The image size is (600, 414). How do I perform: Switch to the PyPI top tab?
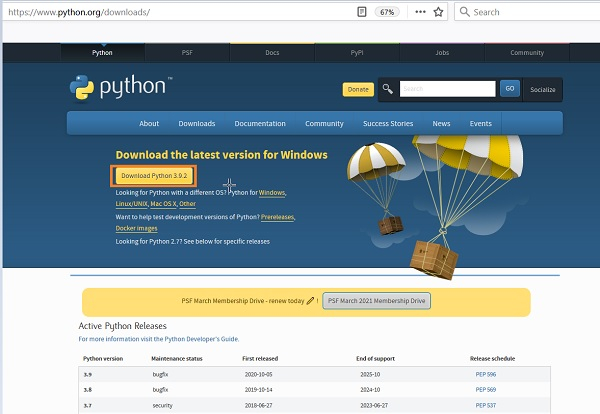tap(357, 53)
